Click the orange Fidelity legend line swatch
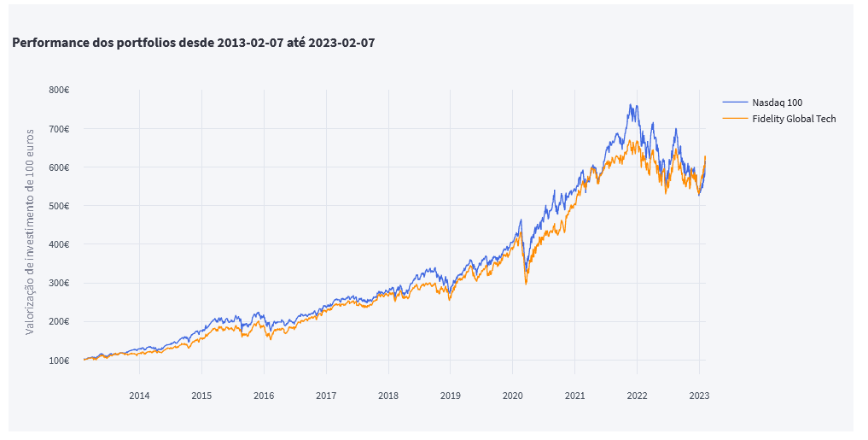The width and height of the screenshot is (868, 440). click(735, 119)
